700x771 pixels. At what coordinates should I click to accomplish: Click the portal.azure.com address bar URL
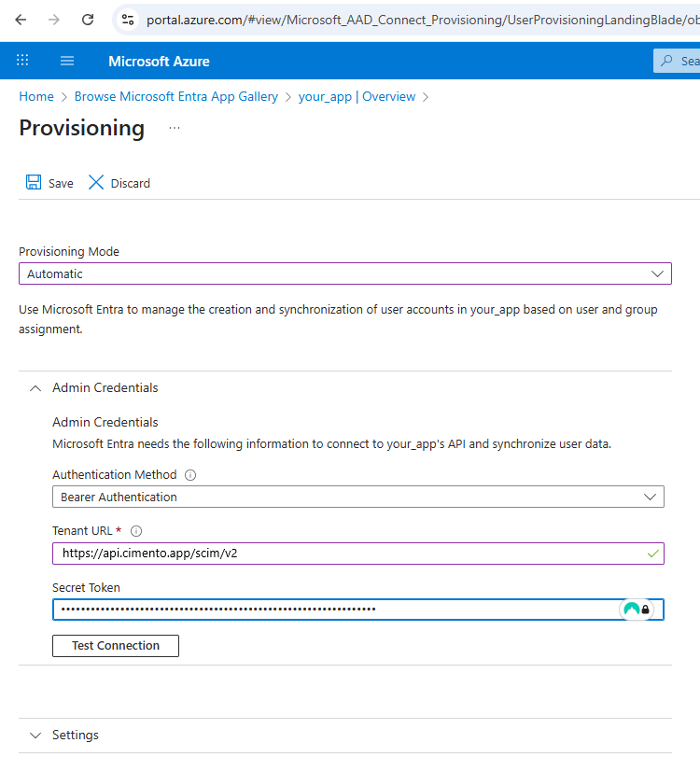tap(423, 20)
